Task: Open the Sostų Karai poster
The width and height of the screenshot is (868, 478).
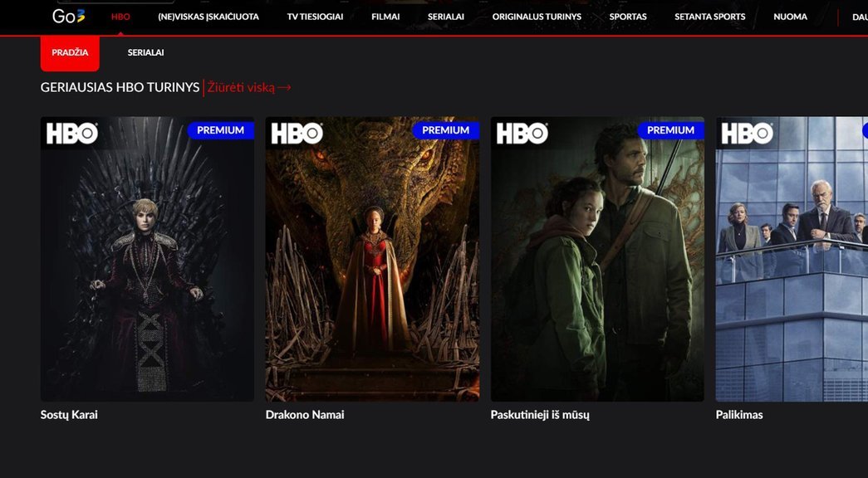Action: coord(147,259)
